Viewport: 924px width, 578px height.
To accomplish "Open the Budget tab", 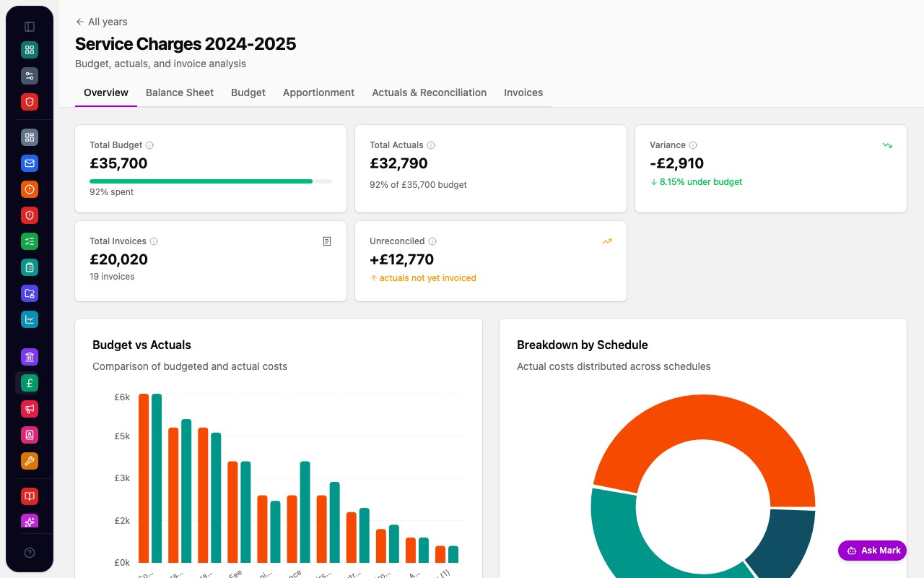I will pyautogui.click(x=248, y=92).
